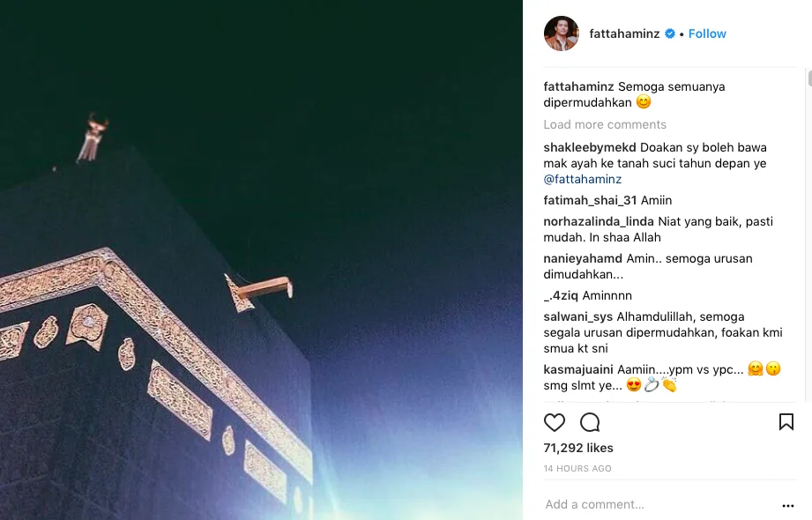Click the fattahaminz profile picture
Image resolution: width=812 pixels, height=520 pixels.
pos(562,33)
